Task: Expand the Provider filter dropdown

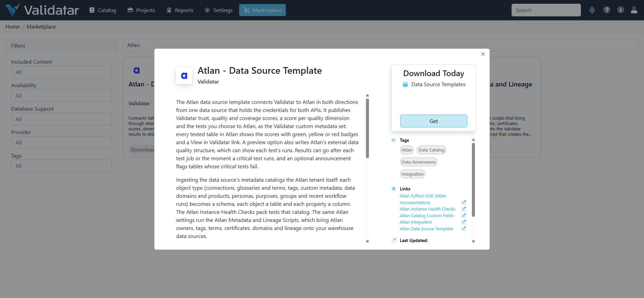Action: coord(61,142)
